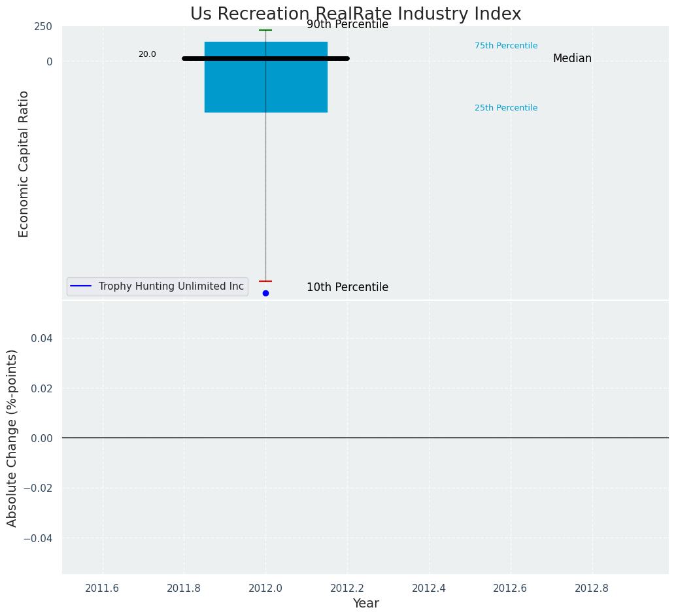Select the Median annotation text

coord(572,59)
